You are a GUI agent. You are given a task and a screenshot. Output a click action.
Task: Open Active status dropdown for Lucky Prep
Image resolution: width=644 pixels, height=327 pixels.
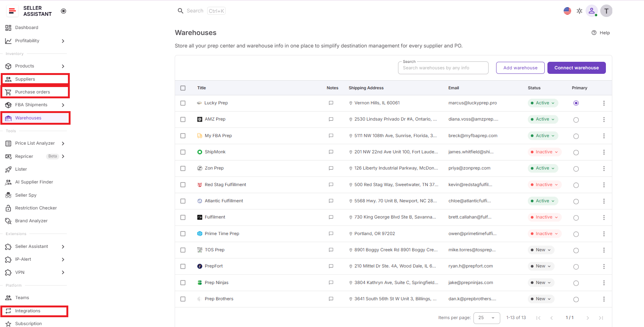[543, 103]
